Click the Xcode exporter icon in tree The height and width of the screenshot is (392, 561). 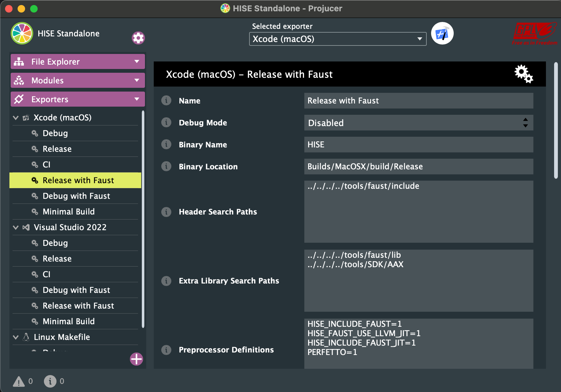click(26, 118)
